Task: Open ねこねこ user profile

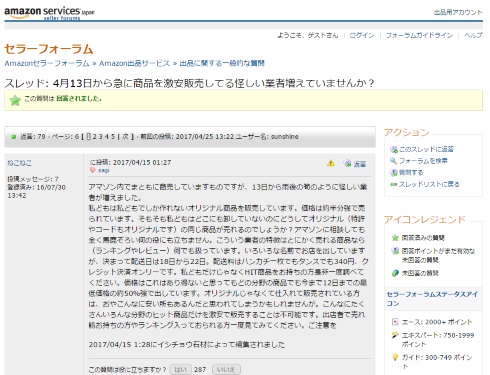Action: (x=19, y=163)
